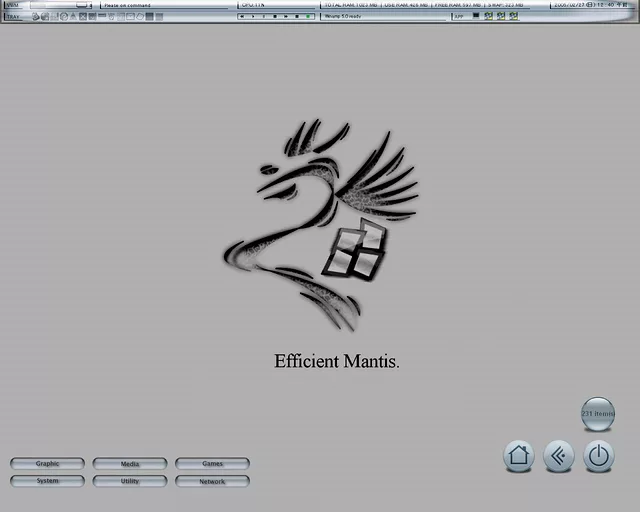Click the first green app icon in APP bar
This screenshot has width=640, height=512.
tap(489, 17)
